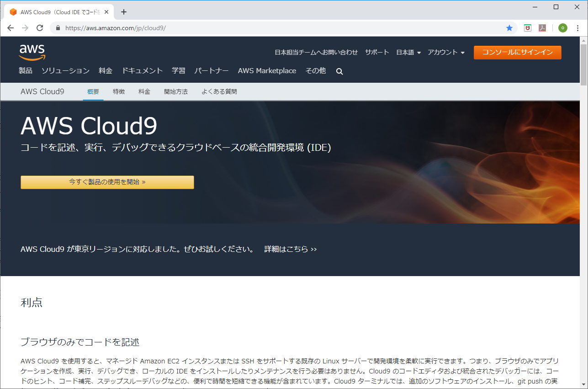Select the 開始方法 tab
Image resolution: width=588 pixels, height=389 pixels.
coord(176,91)
